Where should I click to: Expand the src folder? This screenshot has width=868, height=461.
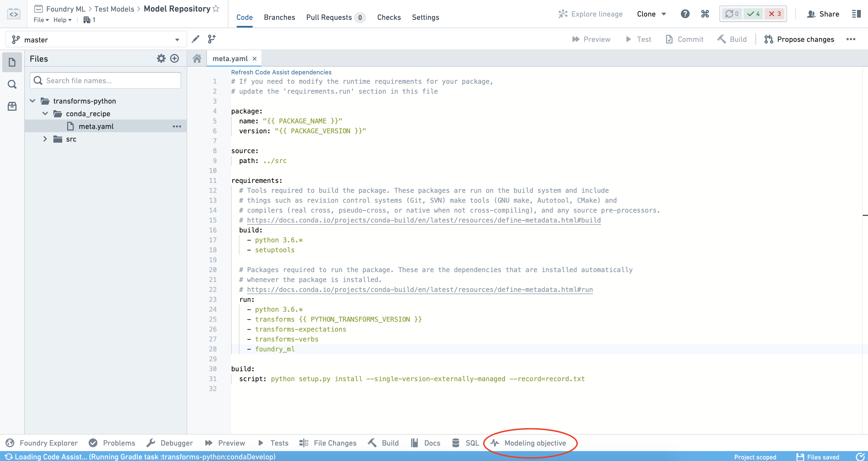pos(45,139)
